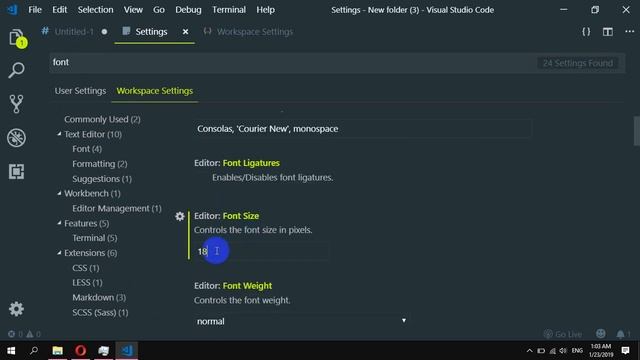Viewport: 640px width, 360px height.
Task: Click the Windows taskbar search icon
Action: tap(34, 350)
